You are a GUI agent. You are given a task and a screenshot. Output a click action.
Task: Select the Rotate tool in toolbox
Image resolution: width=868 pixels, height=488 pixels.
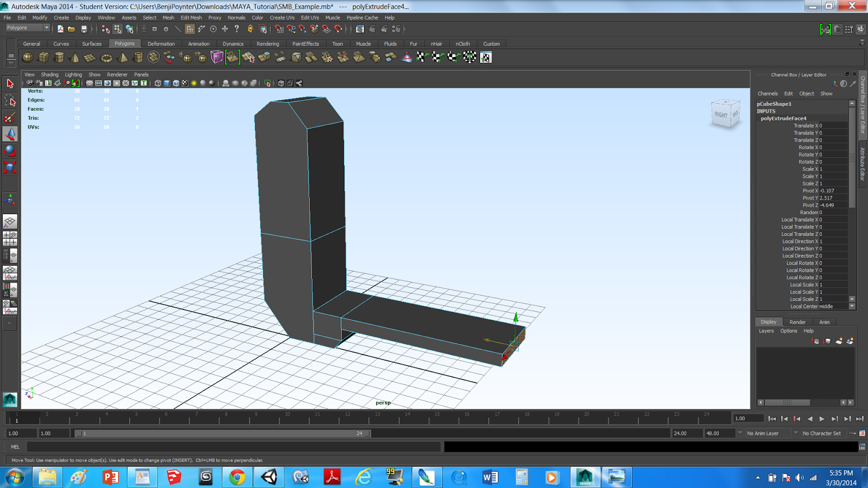pyautogui.click(x=10, y=150)
